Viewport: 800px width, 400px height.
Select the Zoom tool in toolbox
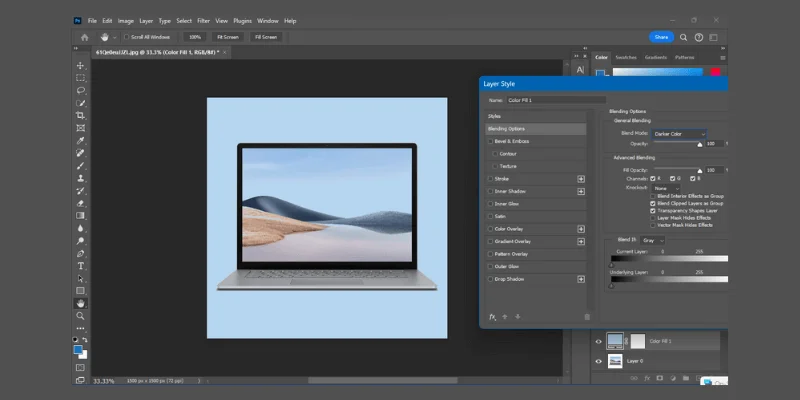(x=81, y=316)
